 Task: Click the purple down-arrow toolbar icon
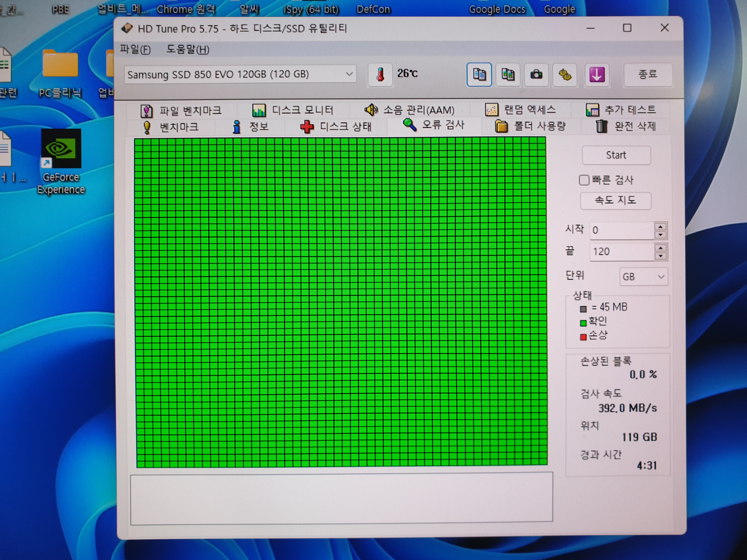coord(597,75)
